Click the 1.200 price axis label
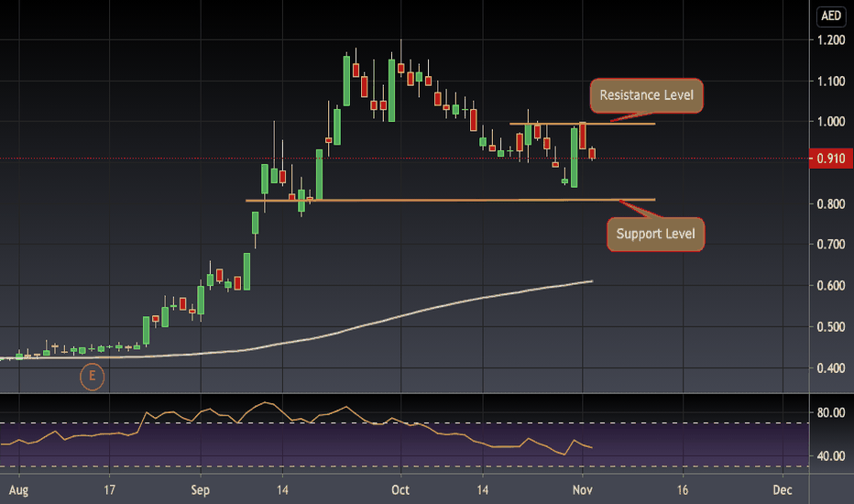The height and width of the screenshot is (504, 854). [831, 39]
